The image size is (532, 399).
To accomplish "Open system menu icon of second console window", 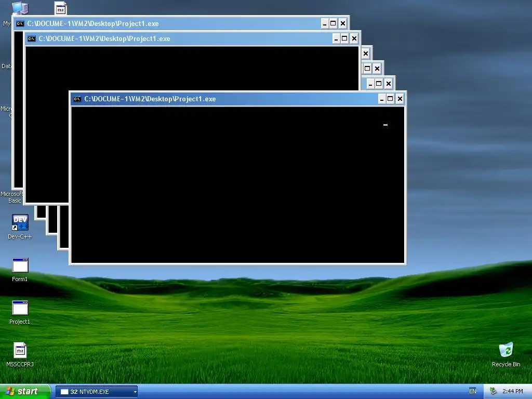I will point(32,38).
